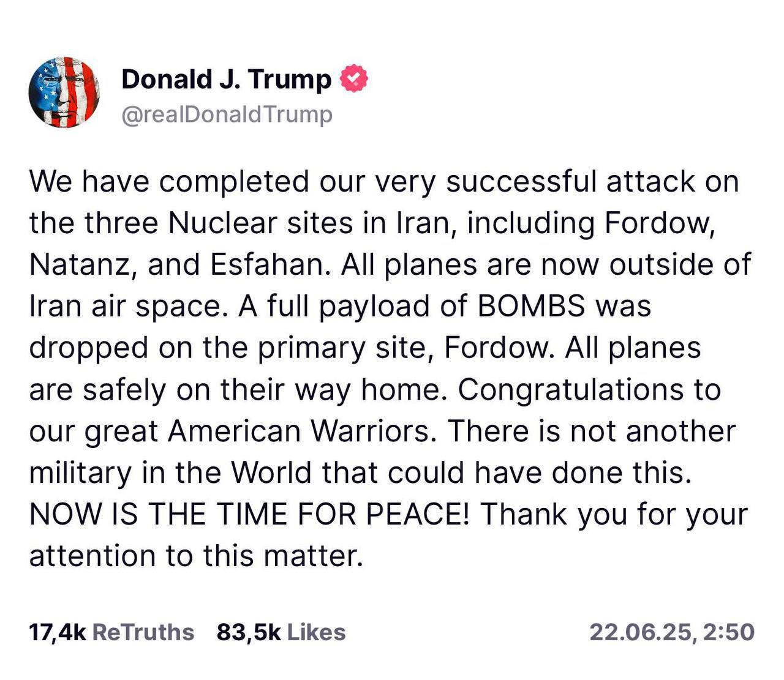Visit the @realDonaldTrump handle
The image size is (784, 680).
pyautogui.click(x=227, y=114)
